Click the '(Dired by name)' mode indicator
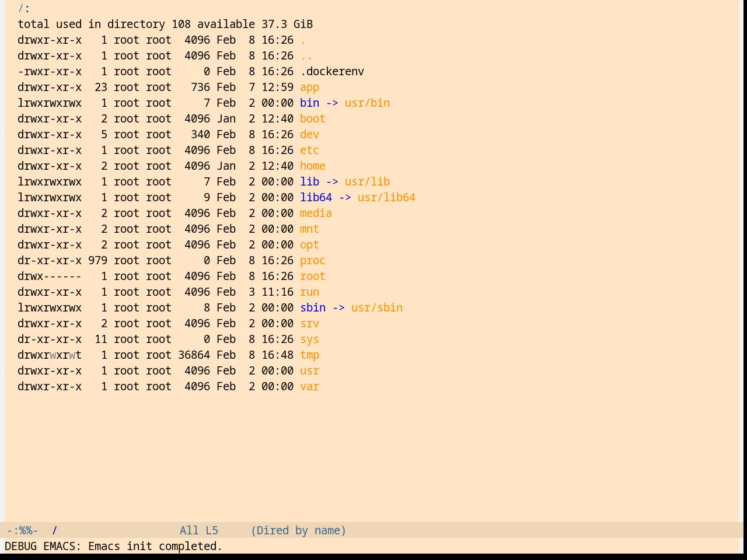The width and height of the screenshot is (747, 560). click(298, 531)
